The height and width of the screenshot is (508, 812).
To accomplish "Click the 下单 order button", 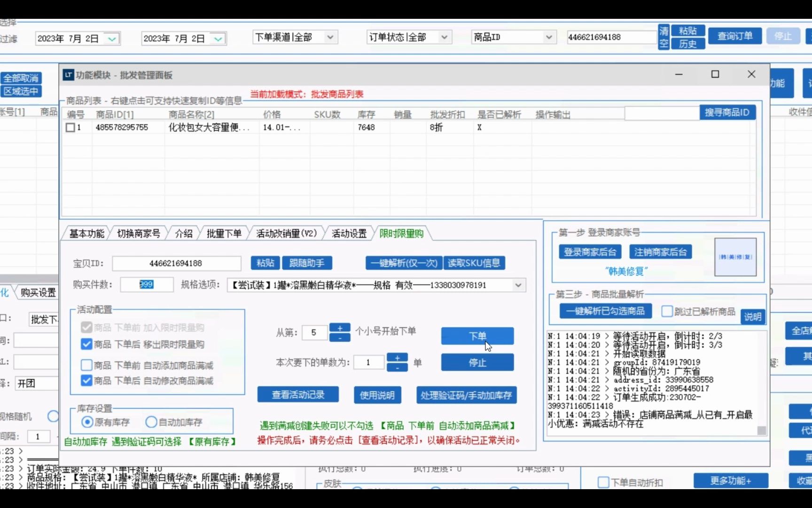I will point(477,336).
